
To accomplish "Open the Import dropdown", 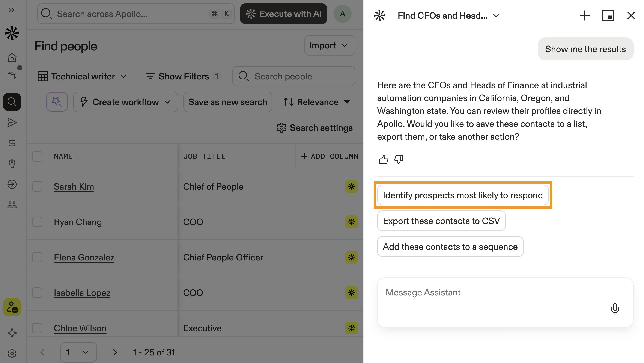I will tap(329, 45).
